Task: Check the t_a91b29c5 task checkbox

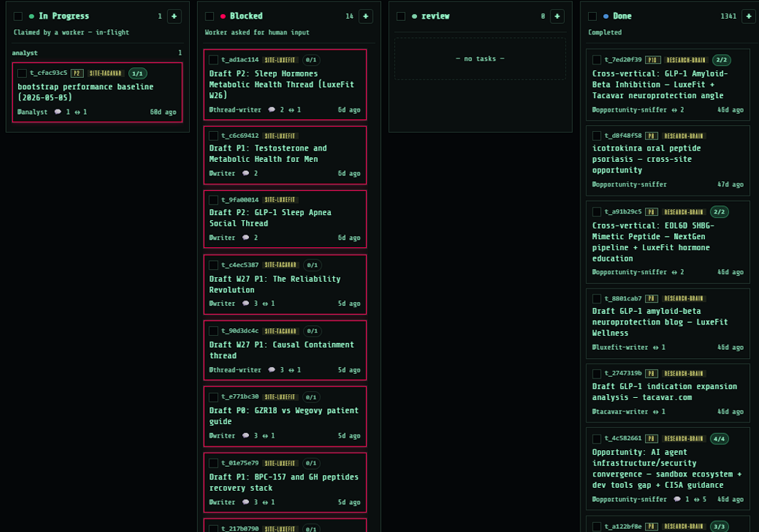Action: [596, 212]
